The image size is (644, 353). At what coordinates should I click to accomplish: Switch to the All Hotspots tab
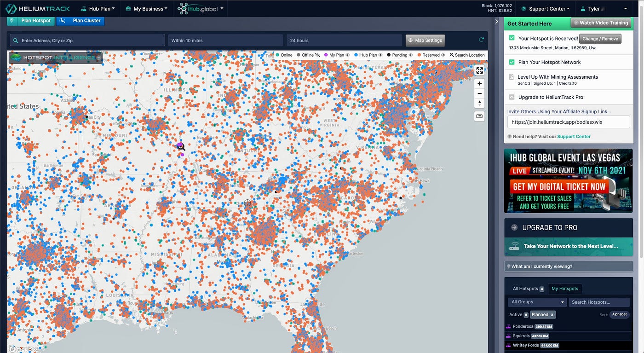[528, 289]
